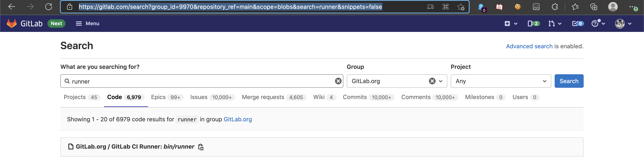Expand the Group dropdown chevron
This screenshot has height=157, width=644.
click(x=440, y=81)
